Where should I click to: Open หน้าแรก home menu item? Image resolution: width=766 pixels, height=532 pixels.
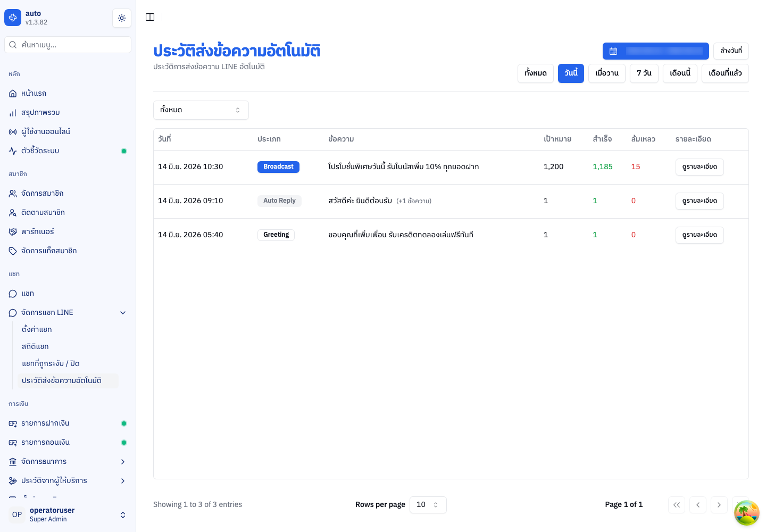pos(68,93)
